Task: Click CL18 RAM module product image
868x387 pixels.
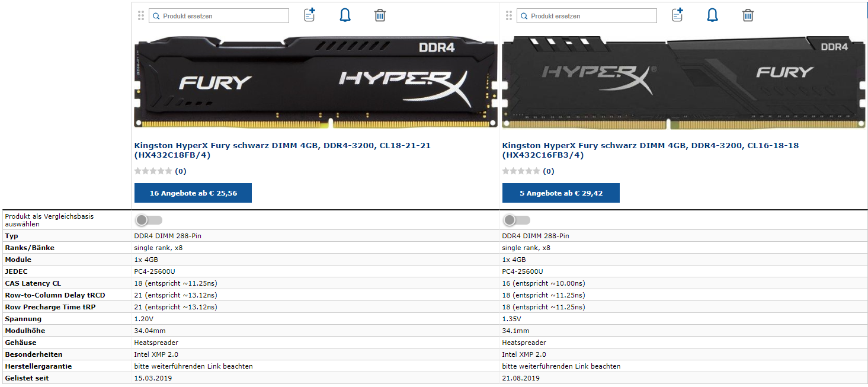Action: (x=316, y=82)
